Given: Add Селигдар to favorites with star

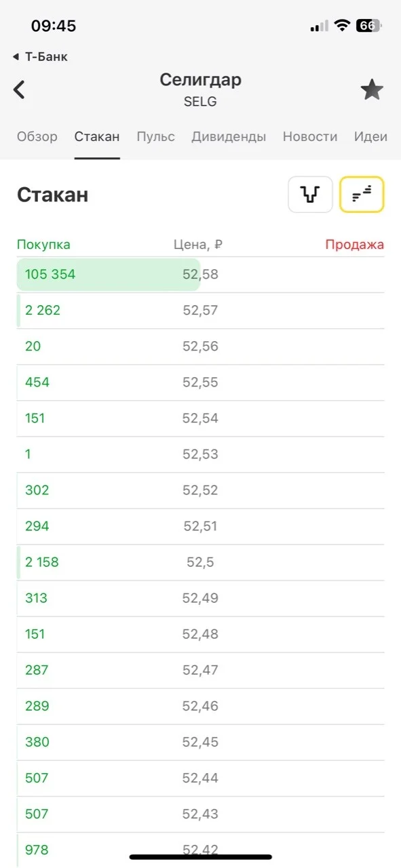Looking at the screenshot, I should tap(372, 90).
